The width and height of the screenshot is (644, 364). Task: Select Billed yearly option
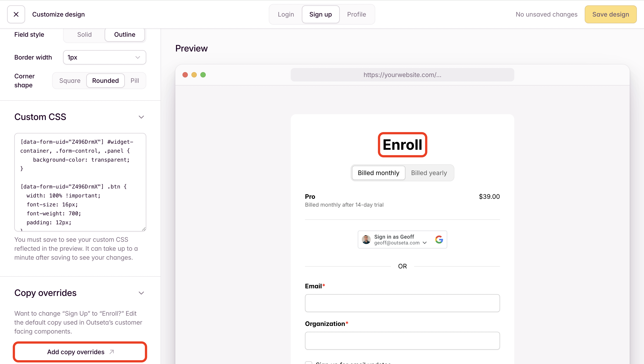[x=429, y=173]
